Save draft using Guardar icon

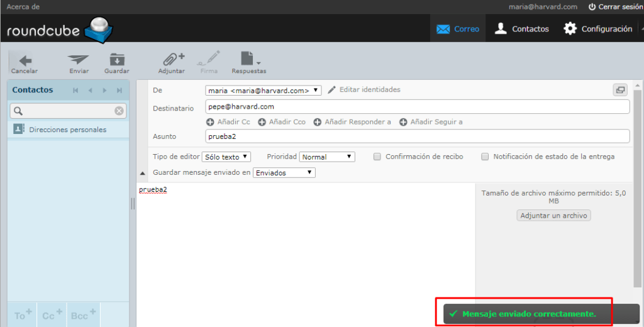117,61
